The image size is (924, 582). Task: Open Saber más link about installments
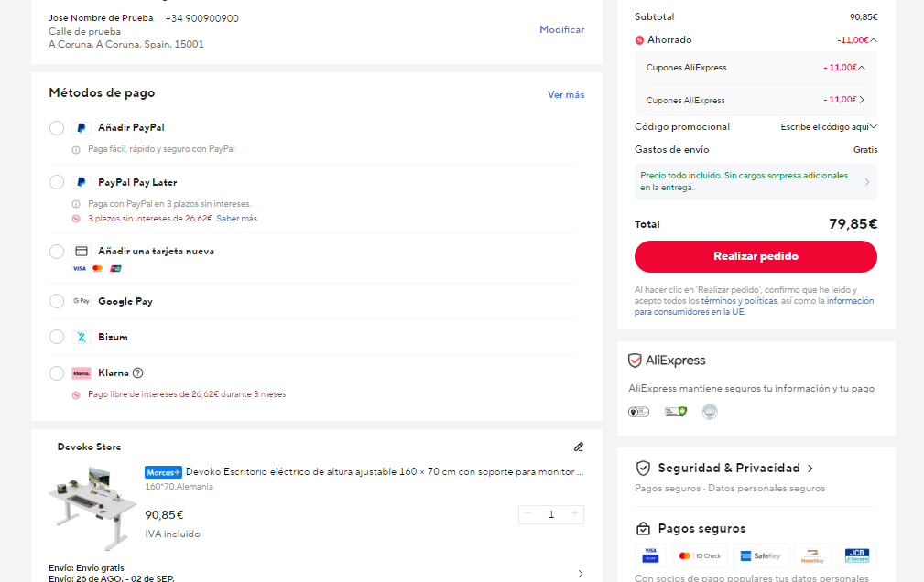tap(237, 219)
